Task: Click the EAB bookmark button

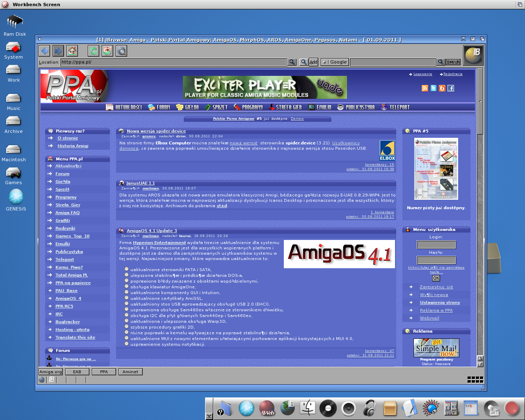Action: tap(77, 372)
